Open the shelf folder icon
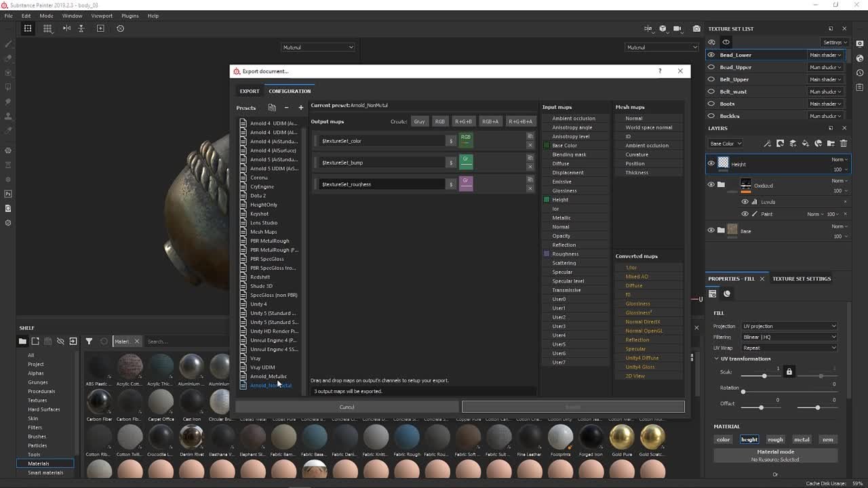The height and width of the screenshot is (488, 868). click(22, 342)
